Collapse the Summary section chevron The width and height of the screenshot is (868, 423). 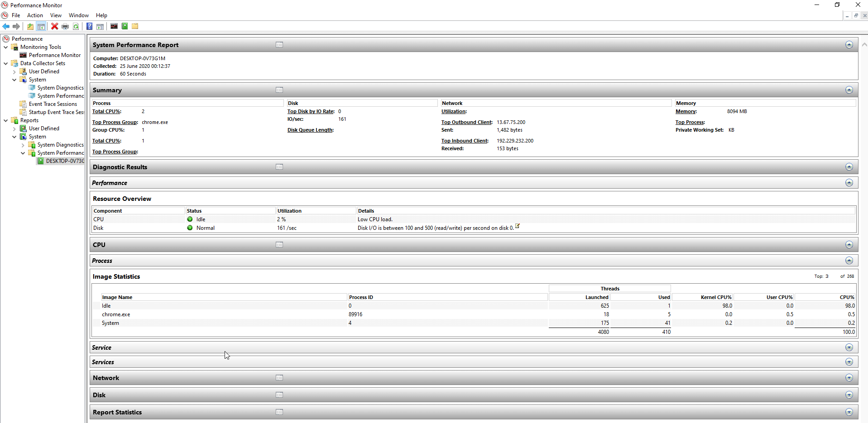pyautogui.click(x=849, y=90)
